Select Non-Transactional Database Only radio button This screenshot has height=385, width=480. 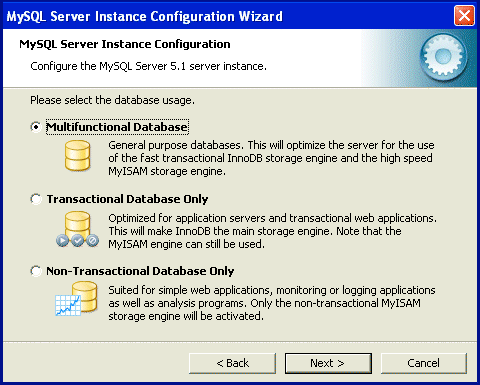pyautogui.click(x=36, y=271)
